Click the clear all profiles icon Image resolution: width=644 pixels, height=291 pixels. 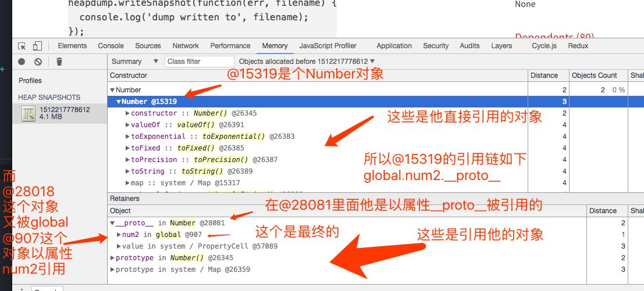[x=38, y=62]
